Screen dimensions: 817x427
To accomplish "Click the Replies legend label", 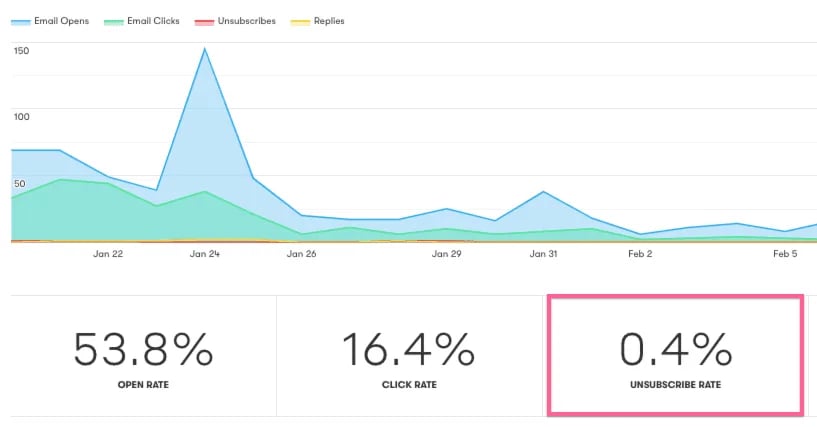I will (x=327, y=21).
